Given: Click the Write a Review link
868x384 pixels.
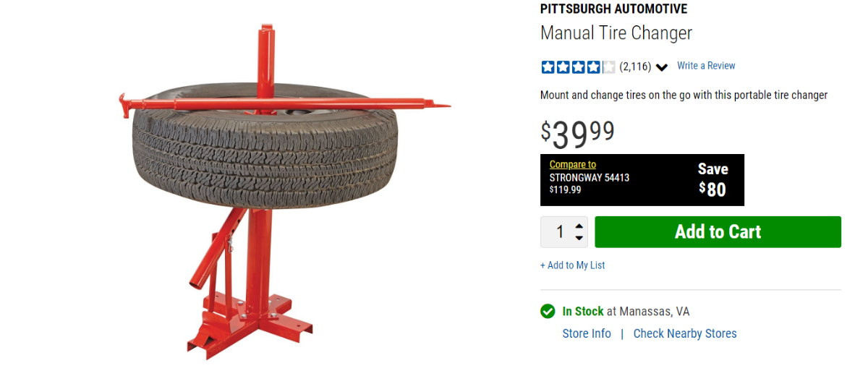Looking at the screenshot, I should tap(706, 66).
